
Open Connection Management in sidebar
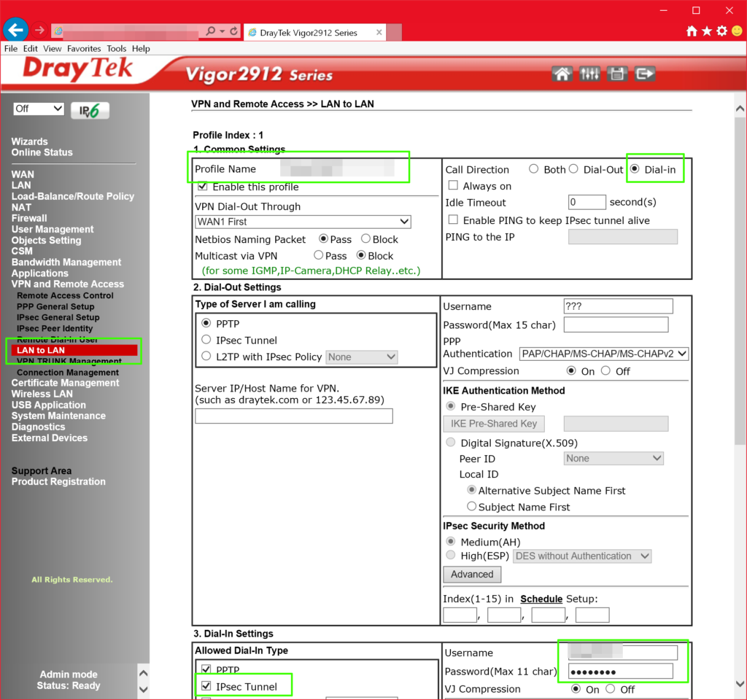point(68,373)
